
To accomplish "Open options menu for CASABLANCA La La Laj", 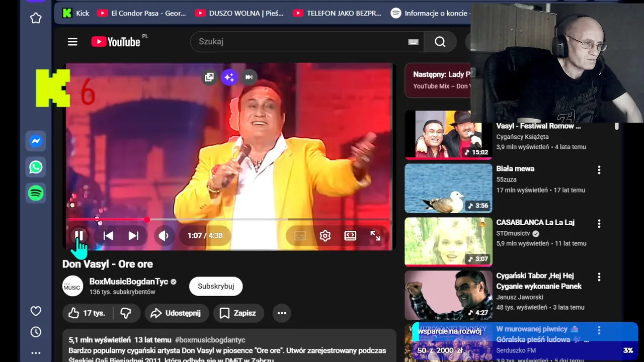I will [599, 223].
